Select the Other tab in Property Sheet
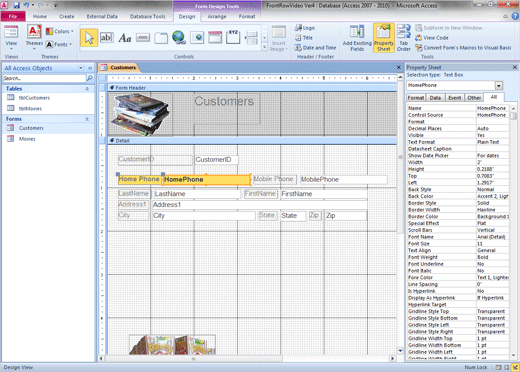This screenshot has height=372, width=520. pos(474,98)
